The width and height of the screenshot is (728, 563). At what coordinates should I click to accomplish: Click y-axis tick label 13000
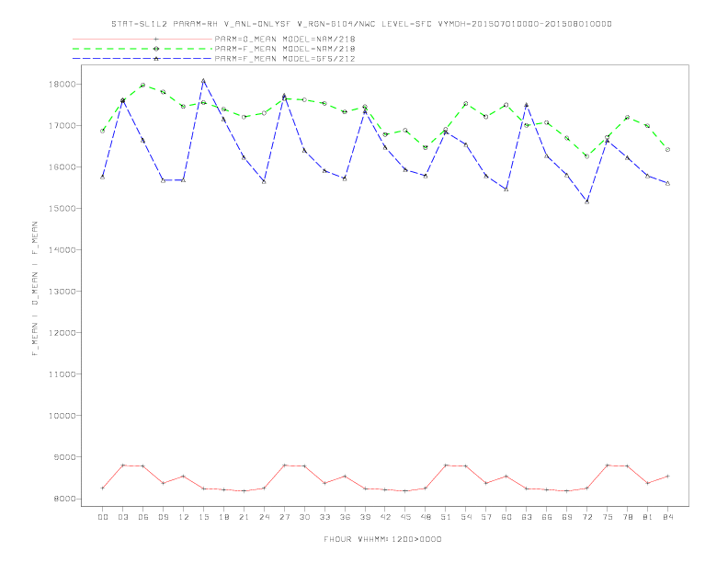coord(62,292)
